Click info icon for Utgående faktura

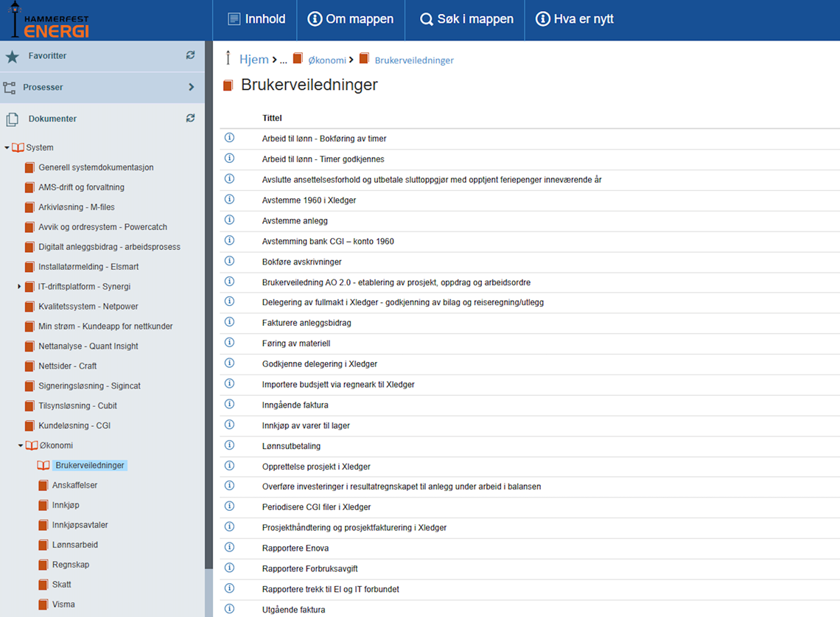(229, 609)
